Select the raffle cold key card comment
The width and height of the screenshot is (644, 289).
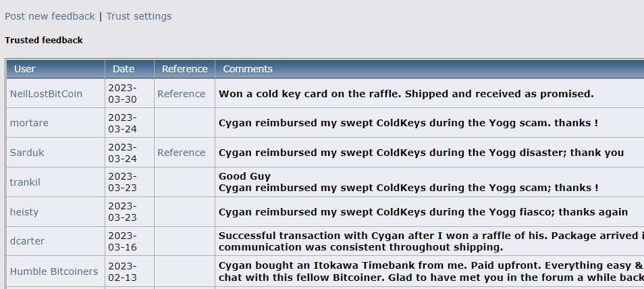point(406,94)
